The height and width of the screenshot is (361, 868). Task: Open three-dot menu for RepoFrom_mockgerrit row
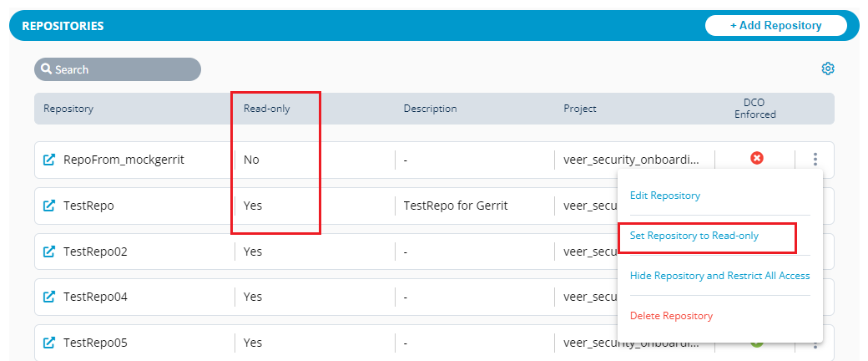point(815,160)
